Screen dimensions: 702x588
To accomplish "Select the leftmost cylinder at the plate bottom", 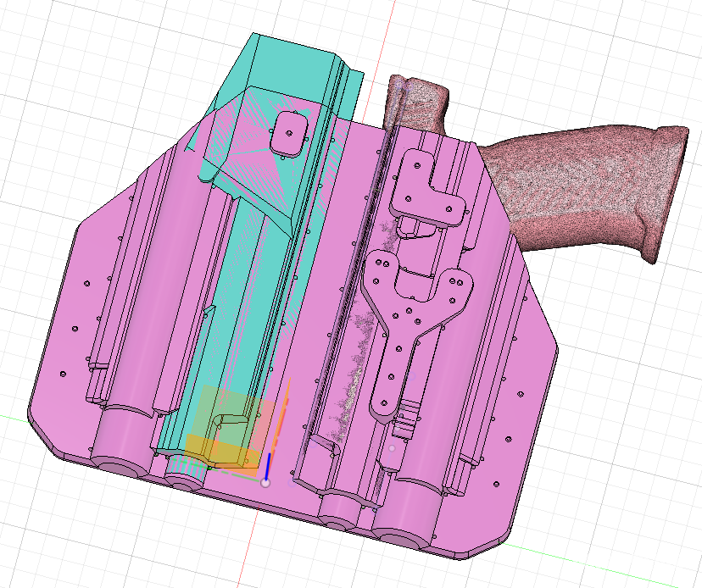I will (120, 445).
